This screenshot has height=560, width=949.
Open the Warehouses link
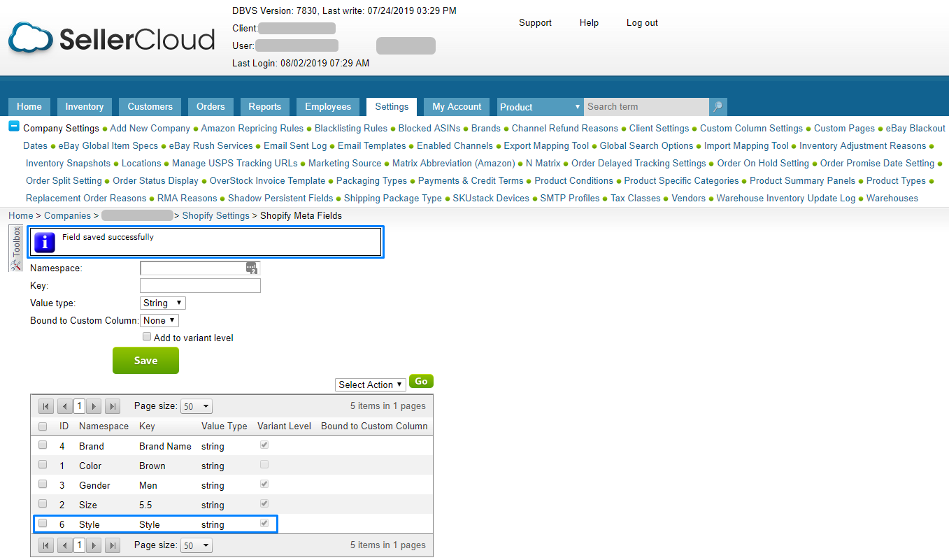[x=892, y=198]
